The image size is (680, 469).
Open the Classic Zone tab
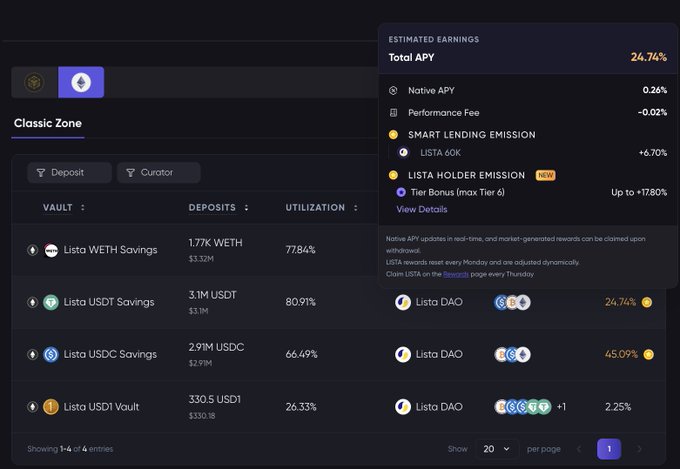[x=48, y=123]
